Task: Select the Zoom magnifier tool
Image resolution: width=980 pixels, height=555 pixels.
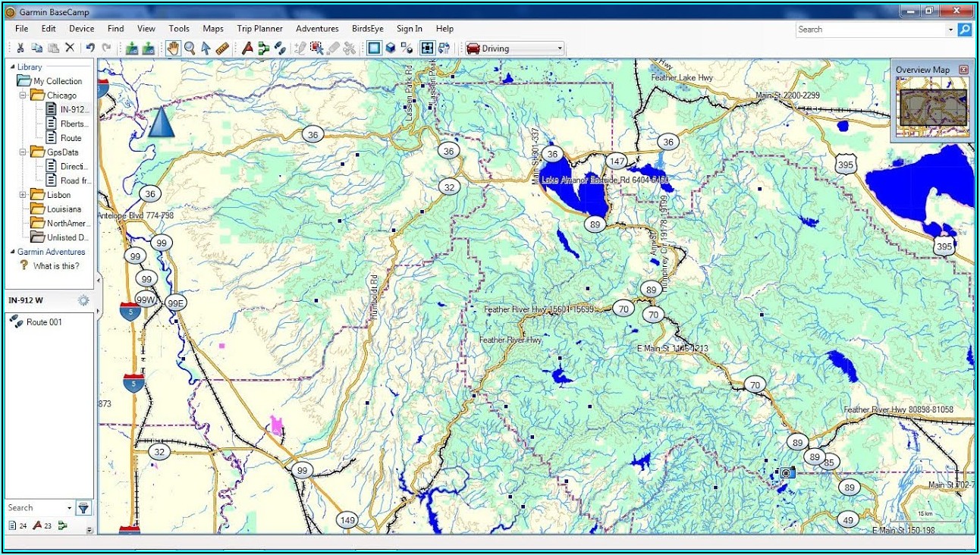Action: 190,49
